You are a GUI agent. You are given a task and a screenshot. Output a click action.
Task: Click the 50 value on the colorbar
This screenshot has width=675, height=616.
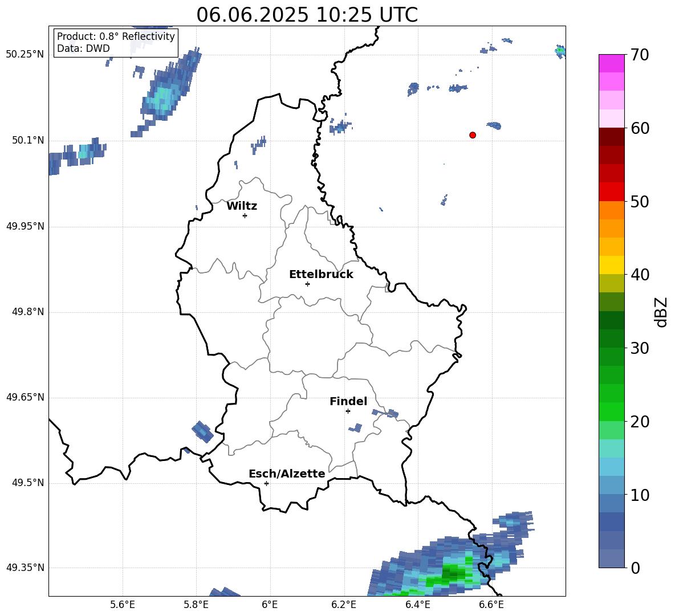tap(640, 201)
